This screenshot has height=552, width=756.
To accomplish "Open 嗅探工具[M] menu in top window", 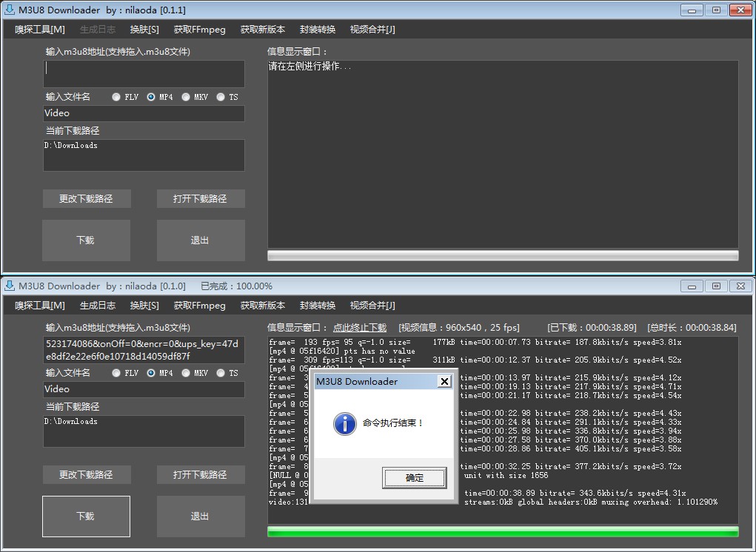I will click(40, 30).
